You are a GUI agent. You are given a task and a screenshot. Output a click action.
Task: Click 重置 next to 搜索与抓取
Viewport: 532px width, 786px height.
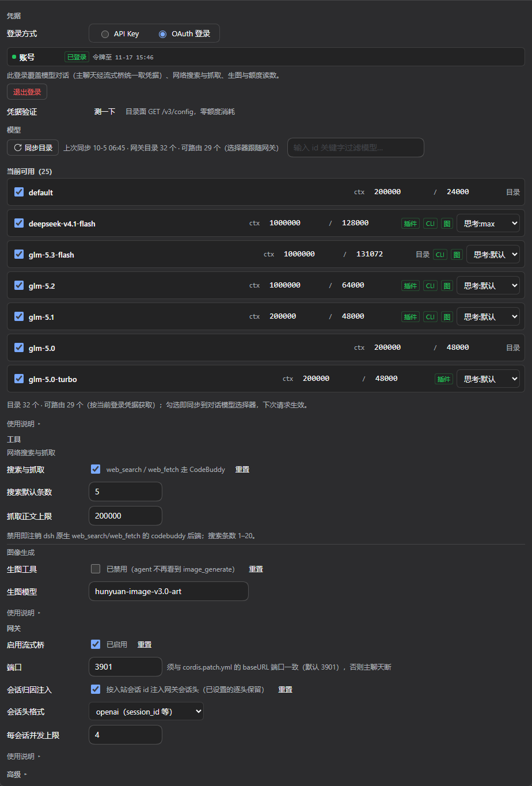click(x=242, y=470)
